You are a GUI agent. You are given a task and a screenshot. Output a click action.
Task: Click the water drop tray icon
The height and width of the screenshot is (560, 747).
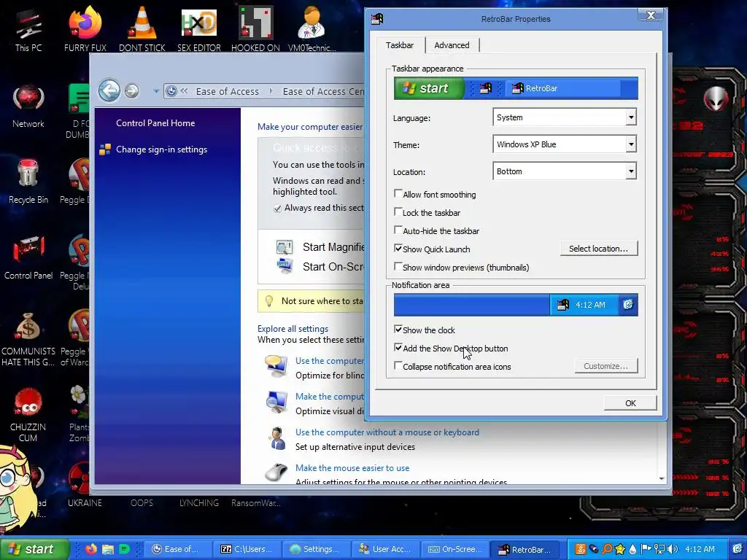pos(632,549)
